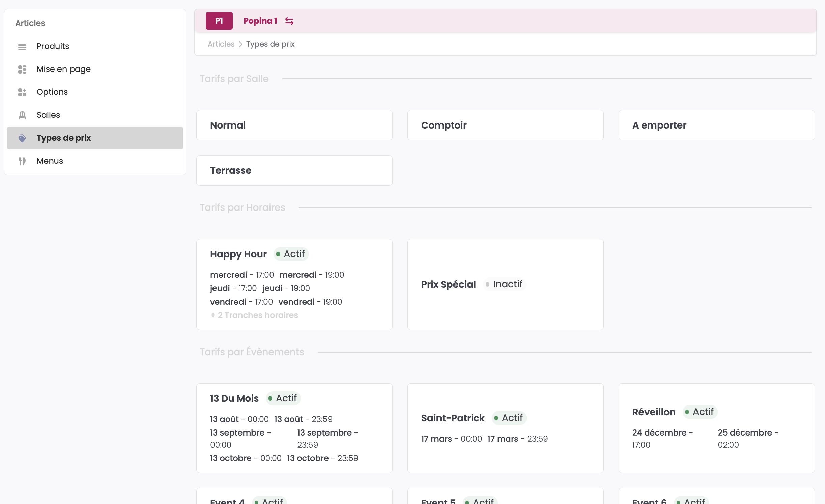Open the Salles sidebar item

tap(48, 115)
